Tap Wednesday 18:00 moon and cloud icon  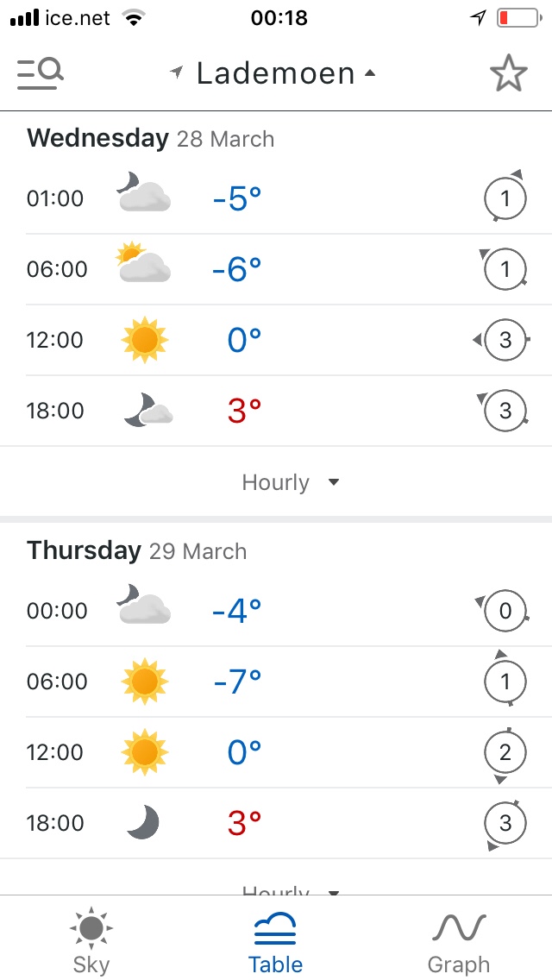(x=147, y=410)
